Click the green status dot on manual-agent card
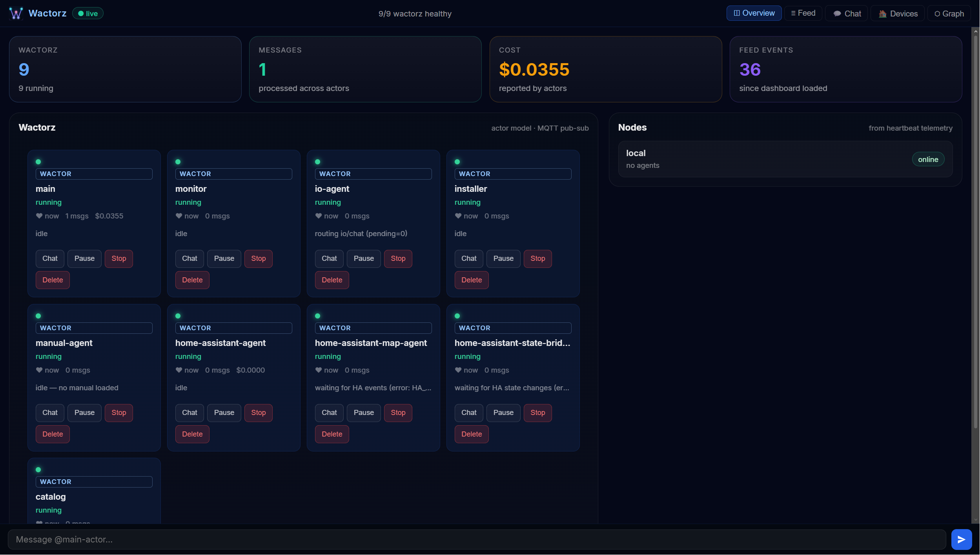Screen dimensions: 980x555 coord(38,316)
